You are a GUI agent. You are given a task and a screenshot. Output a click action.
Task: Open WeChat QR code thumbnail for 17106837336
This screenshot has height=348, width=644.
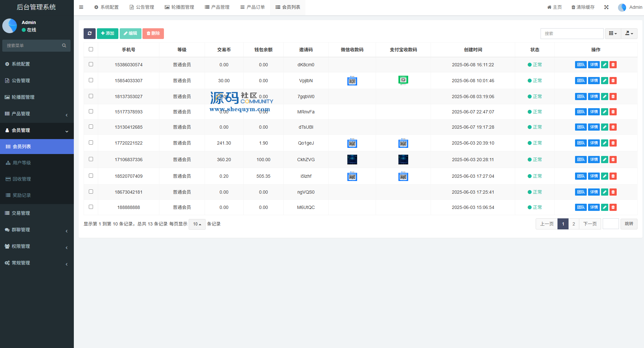coord(352,160)
